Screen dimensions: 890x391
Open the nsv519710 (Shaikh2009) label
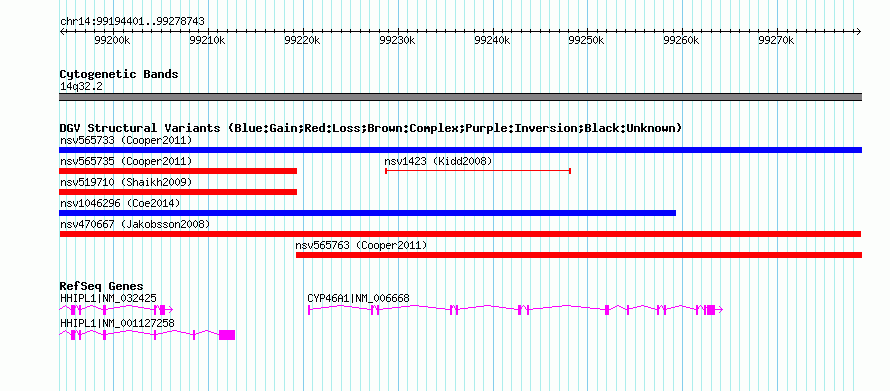tap(126, 182)
